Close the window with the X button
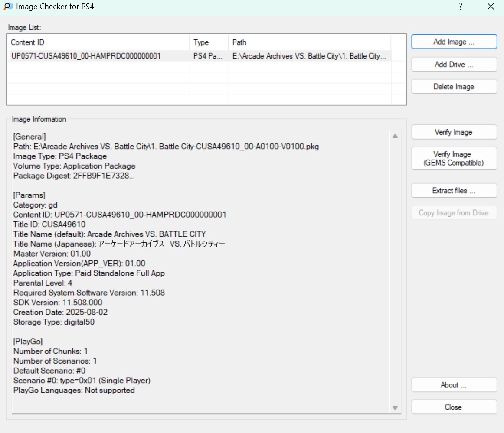 point(491,7)
